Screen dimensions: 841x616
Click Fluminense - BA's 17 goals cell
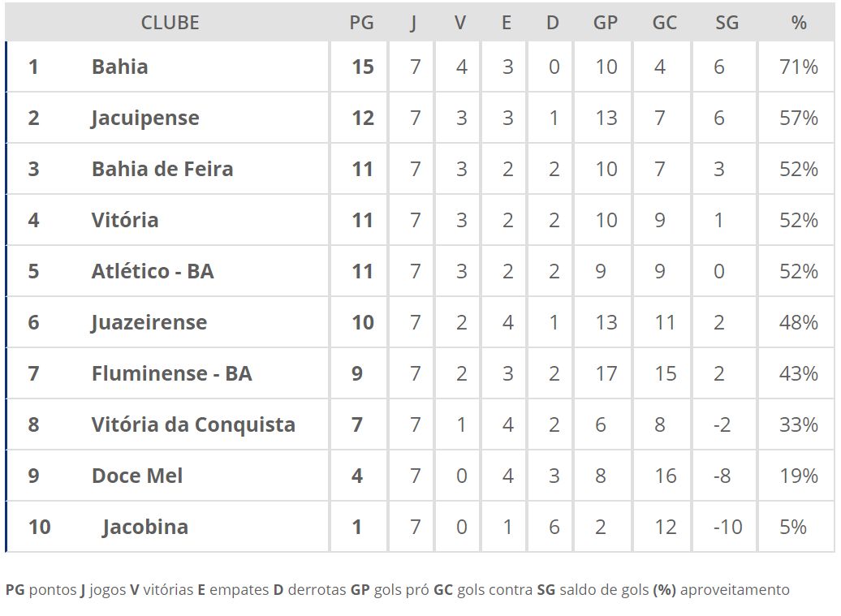tap(606, 373)
